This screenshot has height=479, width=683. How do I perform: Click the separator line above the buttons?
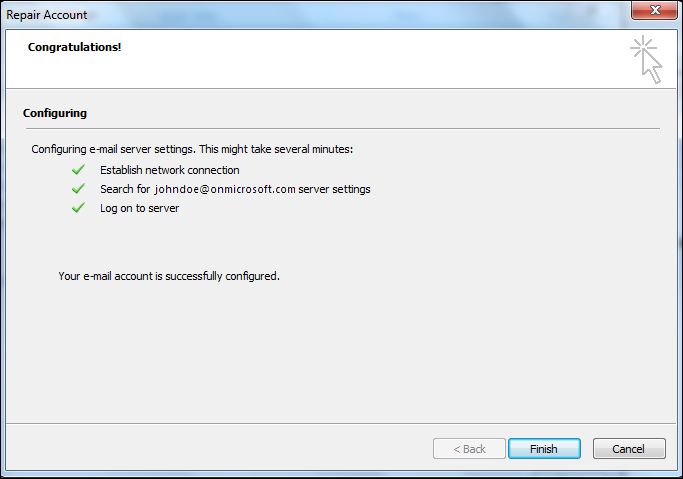point(341,423)
